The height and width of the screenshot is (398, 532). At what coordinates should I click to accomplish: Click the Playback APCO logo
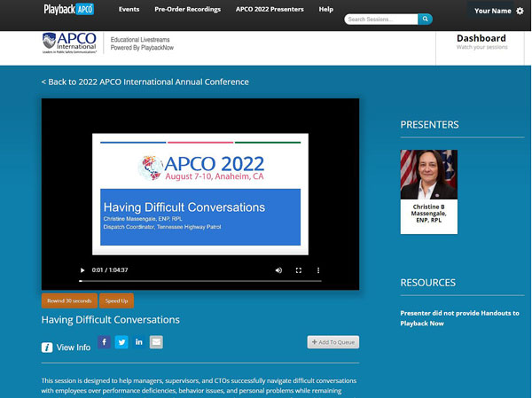[x=69, y=9]
